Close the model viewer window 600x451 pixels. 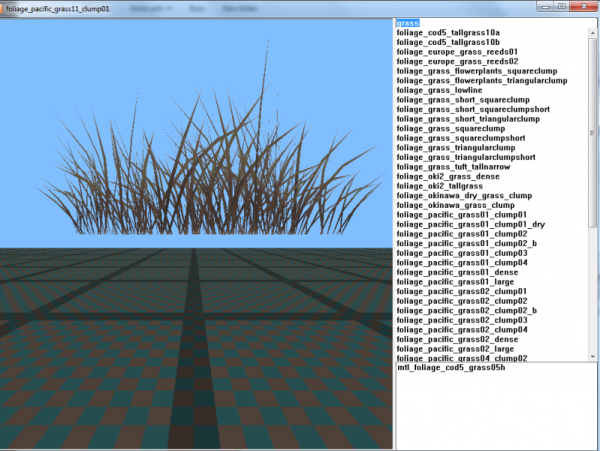point(584,6)
